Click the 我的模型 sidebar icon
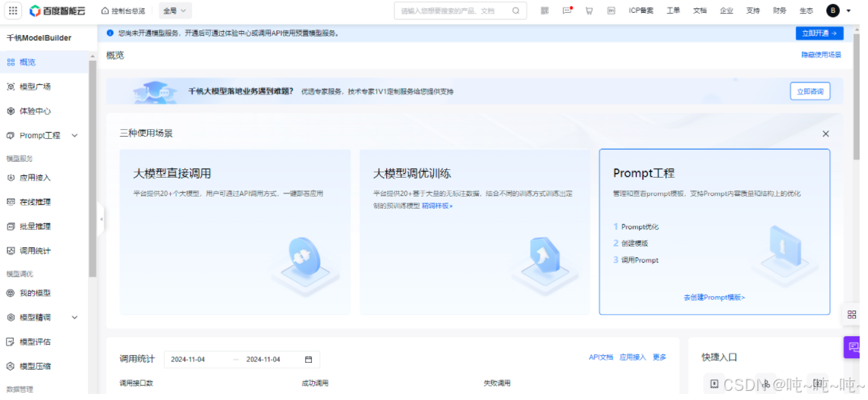Screen dimensions: 868x400 [x=11, y=293]
